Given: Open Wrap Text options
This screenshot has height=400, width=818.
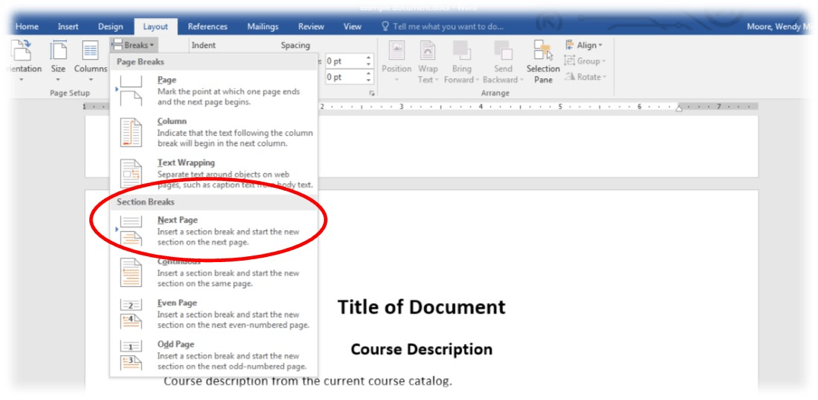Looking at the screenshot, I should 428,60.
